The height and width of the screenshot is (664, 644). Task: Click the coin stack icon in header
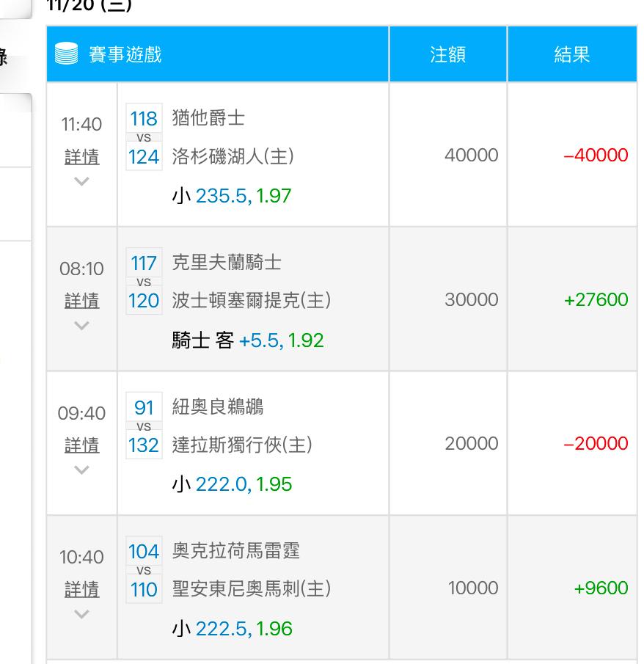(x=67, y=54)
